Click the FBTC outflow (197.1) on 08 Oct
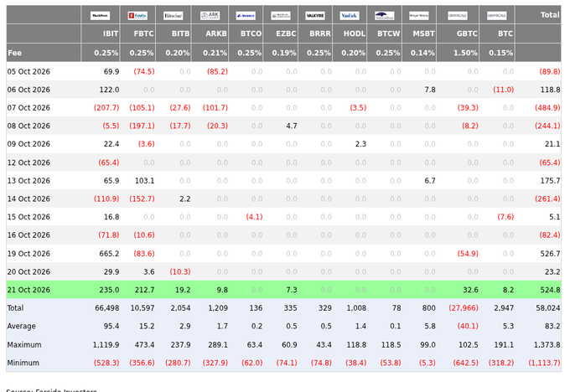The image size is (570, 392). 142,126
